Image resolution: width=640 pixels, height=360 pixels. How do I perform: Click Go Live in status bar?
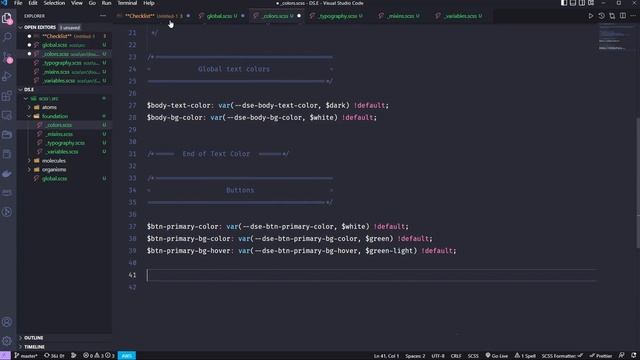tap(496, 356)
